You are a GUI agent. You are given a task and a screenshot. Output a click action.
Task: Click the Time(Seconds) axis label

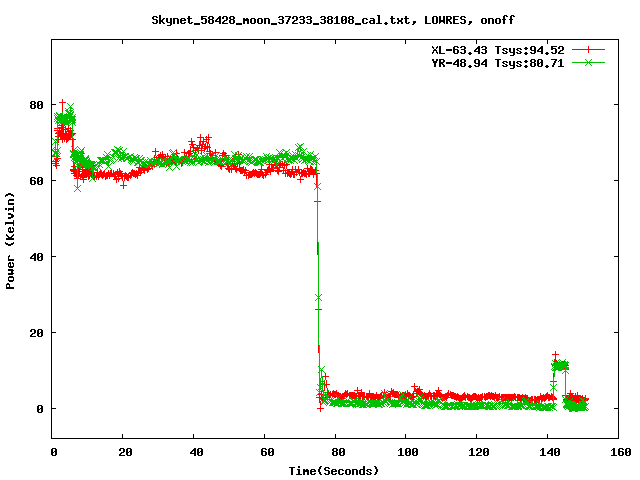(333, 471)
